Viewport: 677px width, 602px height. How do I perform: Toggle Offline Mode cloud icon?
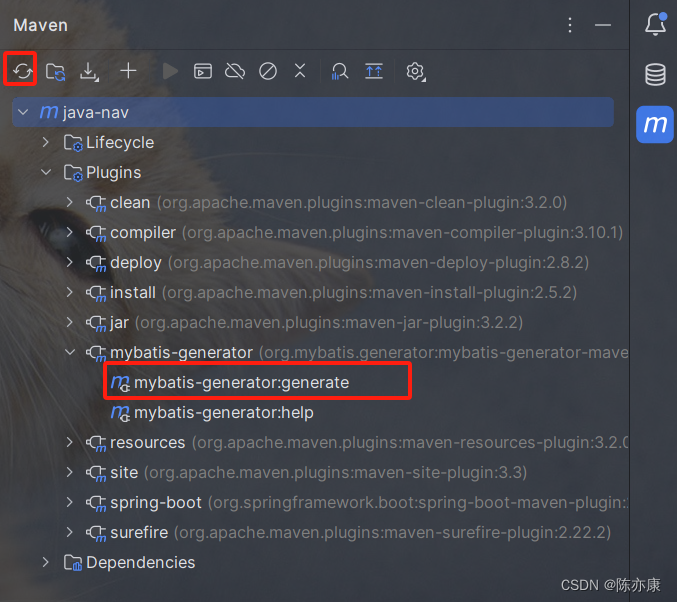[235, 71]
